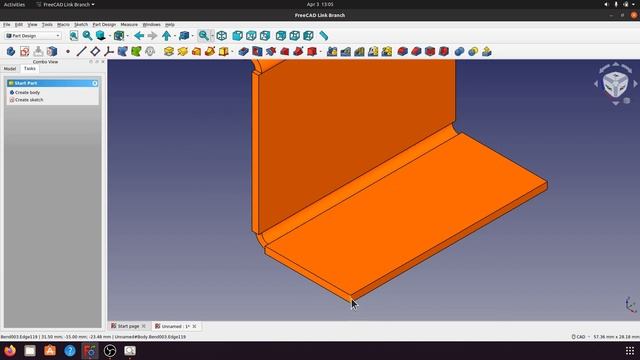Click the Chamfer tool icon
This screenshot has height=360, width=640.
click(416, 51)
